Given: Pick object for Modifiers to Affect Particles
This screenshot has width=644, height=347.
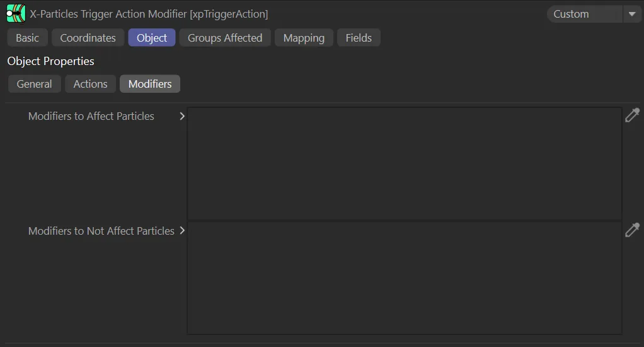Looking at the screenshot, I should click(632, 115).
